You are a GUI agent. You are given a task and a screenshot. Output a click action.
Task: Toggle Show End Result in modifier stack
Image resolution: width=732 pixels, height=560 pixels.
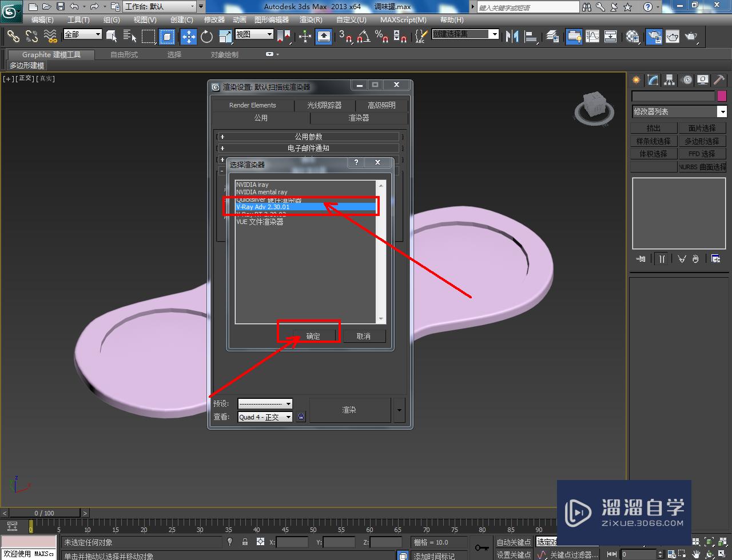coord(662,259)
